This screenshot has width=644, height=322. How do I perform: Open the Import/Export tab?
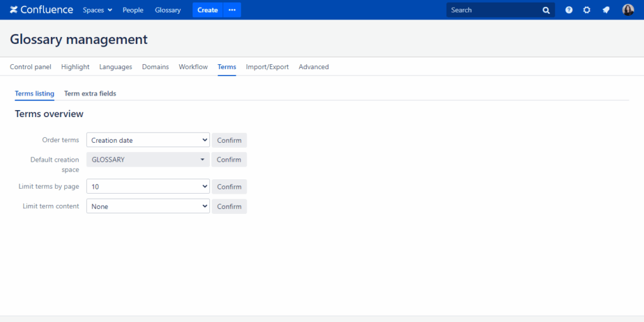click(x=267, y=67)
